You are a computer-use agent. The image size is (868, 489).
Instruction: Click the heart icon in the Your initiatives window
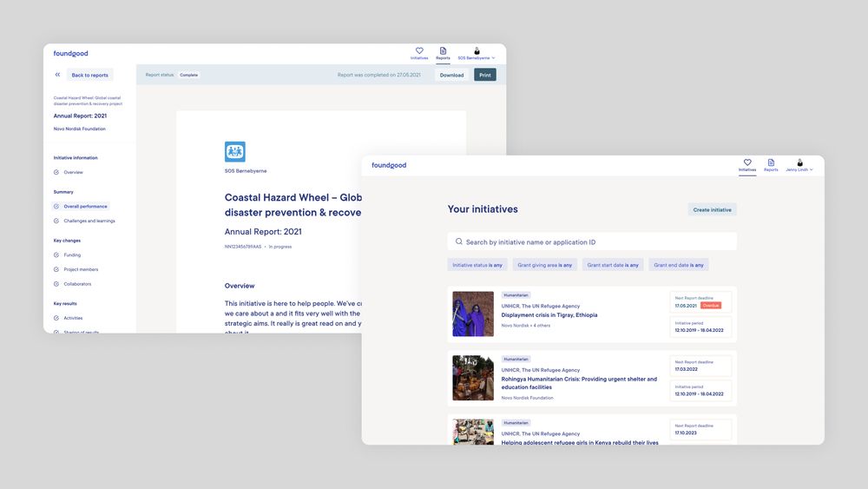(747, 162)
